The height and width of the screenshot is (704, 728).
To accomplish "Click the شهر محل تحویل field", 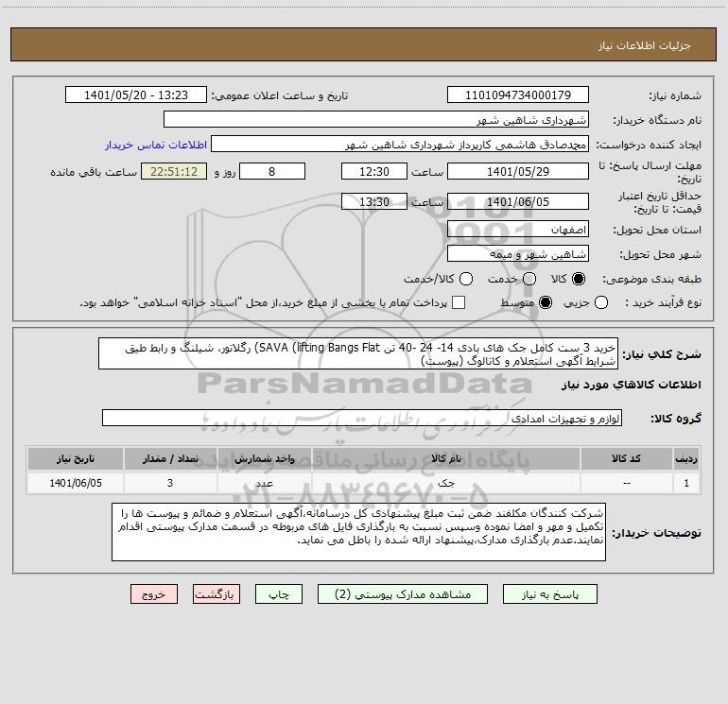I will click(x=518, y=253).
